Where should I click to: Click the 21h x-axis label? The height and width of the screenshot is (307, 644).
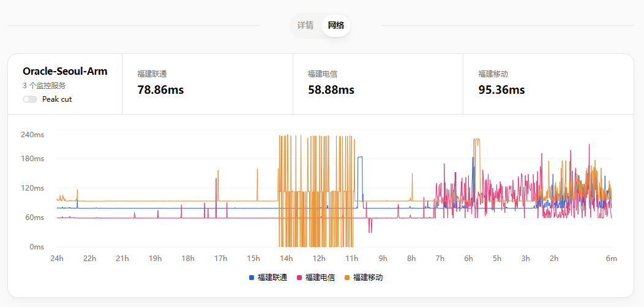(x=122, y=259)
